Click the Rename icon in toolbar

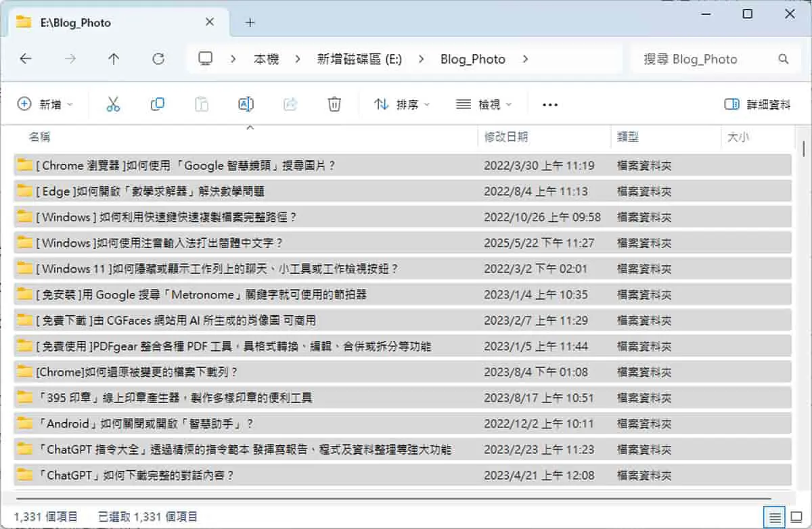pyautogui.click(x=246, y=104)
